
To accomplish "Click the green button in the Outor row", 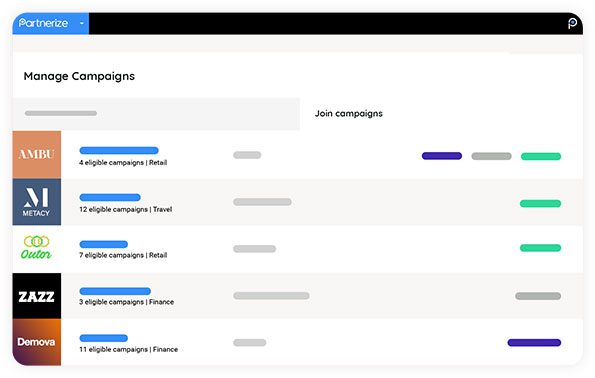I will click(x=540, y=248).
